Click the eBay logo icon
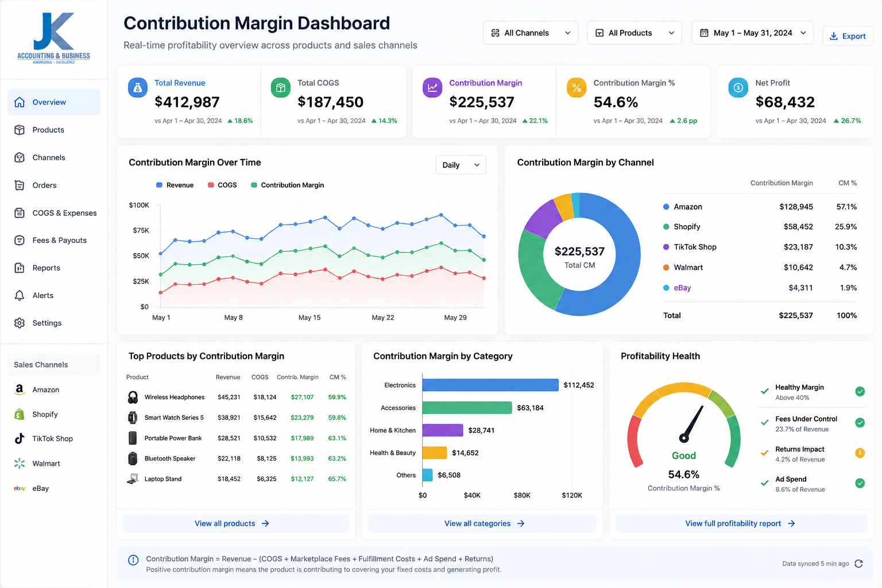 (20, 488)
